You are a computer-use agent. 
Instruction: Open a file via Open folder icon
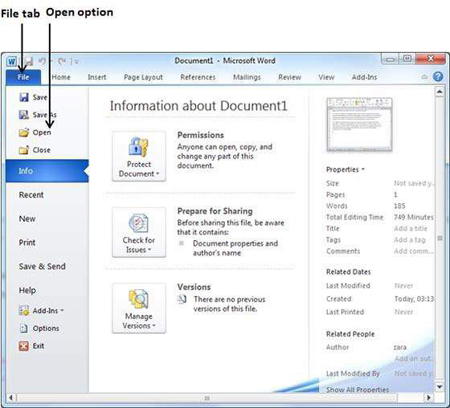tap(24, 132)
